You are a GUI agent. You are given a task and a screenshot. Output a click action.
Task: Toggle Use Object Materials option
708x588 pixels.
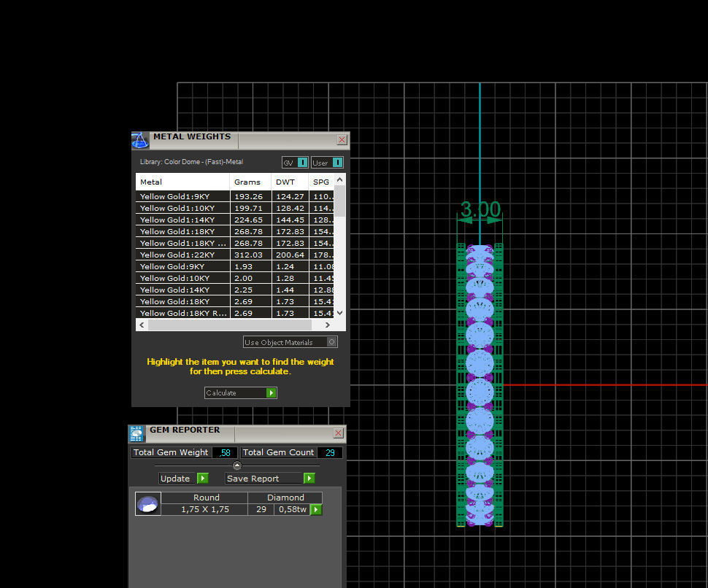290,342
